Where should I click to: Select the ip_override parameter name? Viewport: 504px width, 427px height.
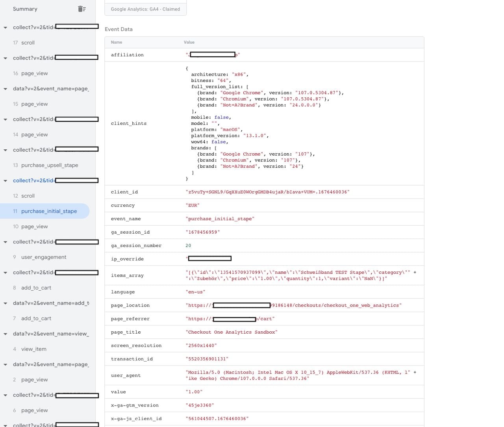click(127, 259)
